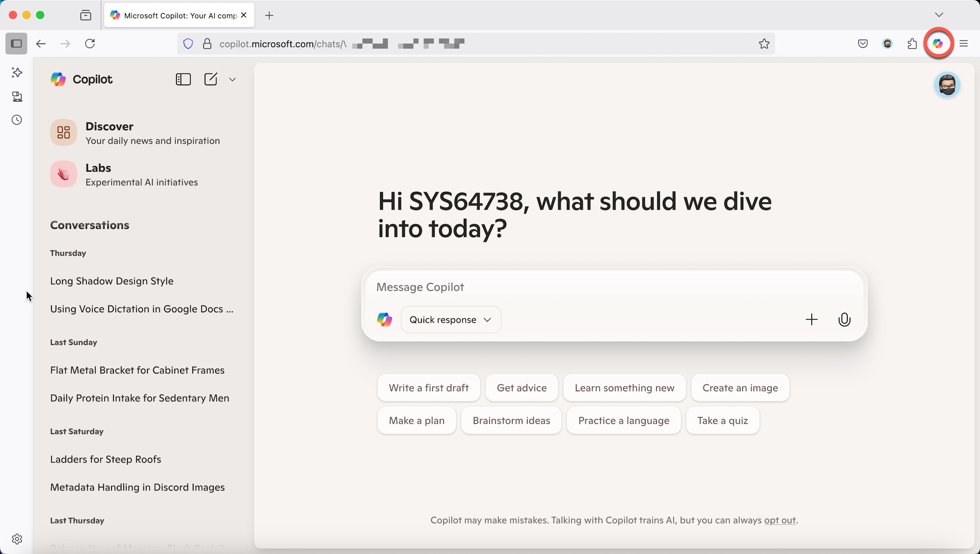Open sidebar settings gear icon
Viewport: 980px width, 554px height.
17,539
